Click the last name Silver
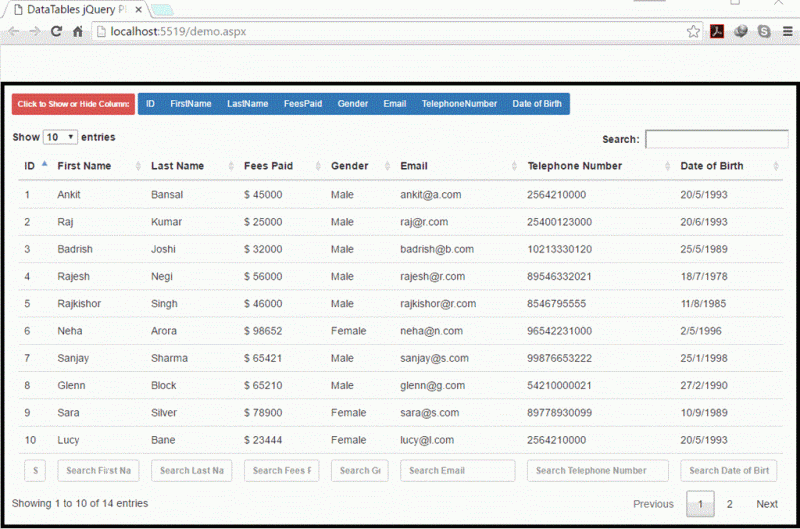Screen dimensions: 800x529 point(164,413)
